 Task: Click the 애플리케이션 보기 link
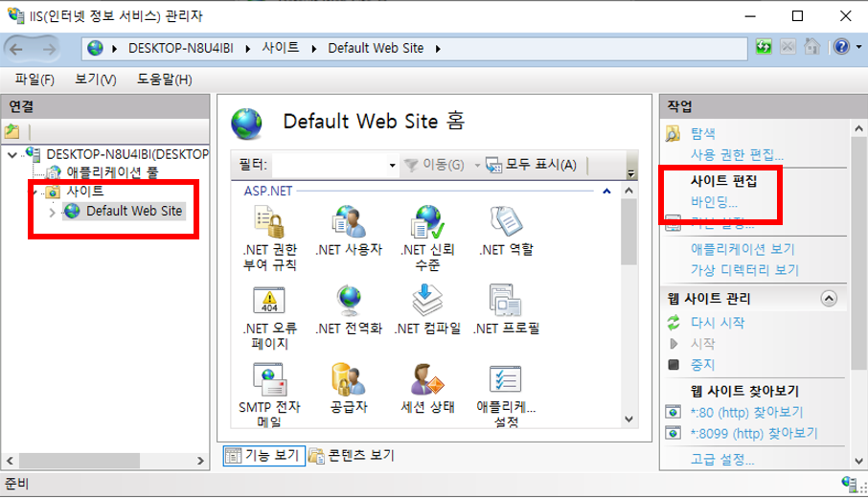point(742,249)
